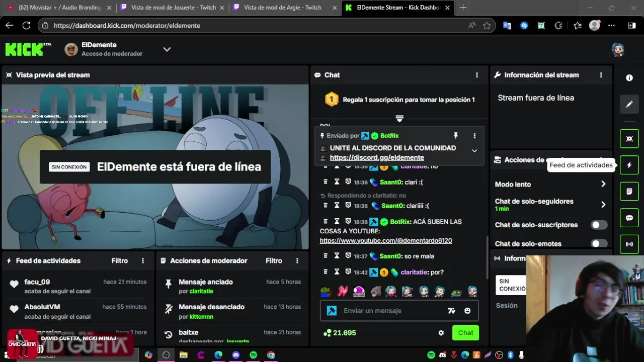Image resolution: width=644 pixels, height=362 pixels.
Task: Delete Saant0's 'clari :(' message
Action: coord(325,182)
